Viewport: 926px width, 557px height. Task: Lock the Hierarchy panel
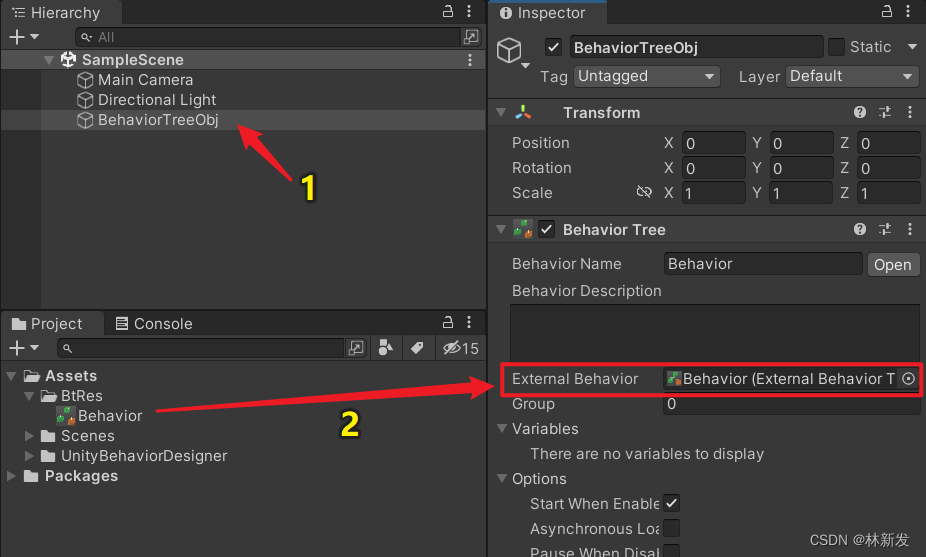[448, 11]
